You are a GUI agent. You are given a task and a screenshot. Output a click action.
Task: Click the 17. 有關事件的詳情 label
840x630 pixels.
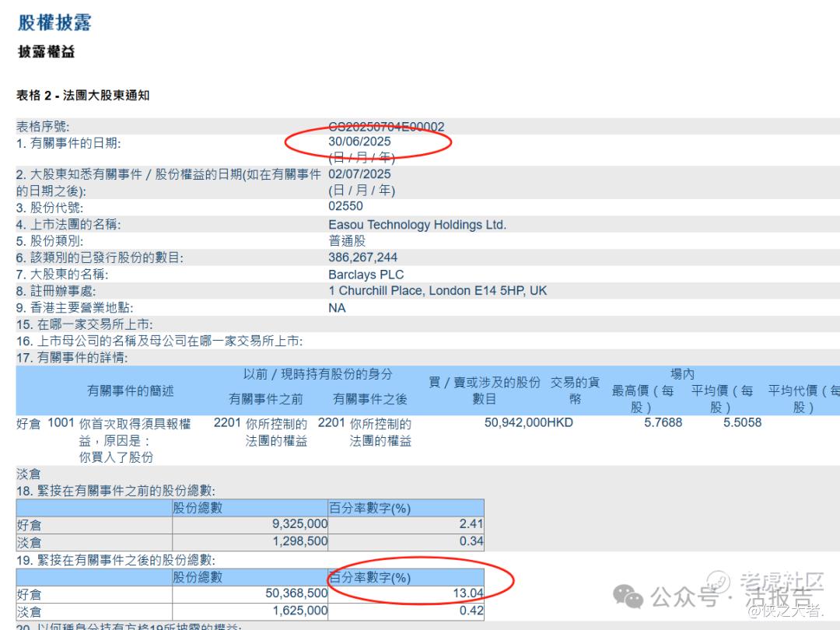[x=72, y=358]
